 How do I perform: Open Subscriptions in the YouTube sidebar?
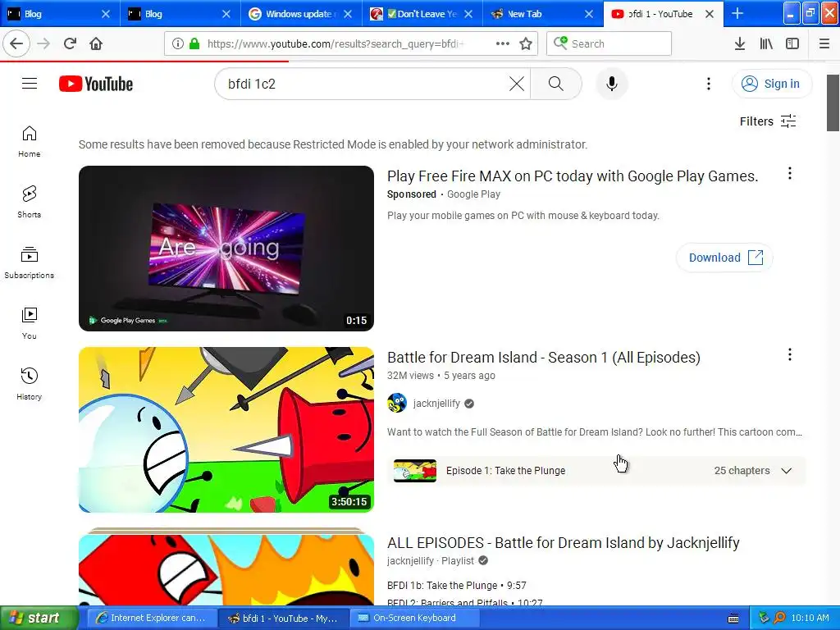pos(30,262)
